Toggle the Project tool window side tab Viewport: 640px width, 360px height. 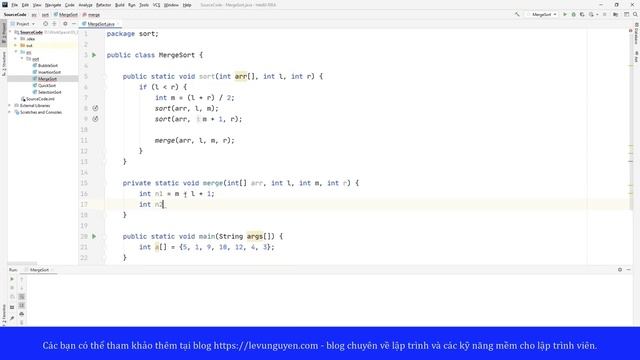tap(4, 33)
